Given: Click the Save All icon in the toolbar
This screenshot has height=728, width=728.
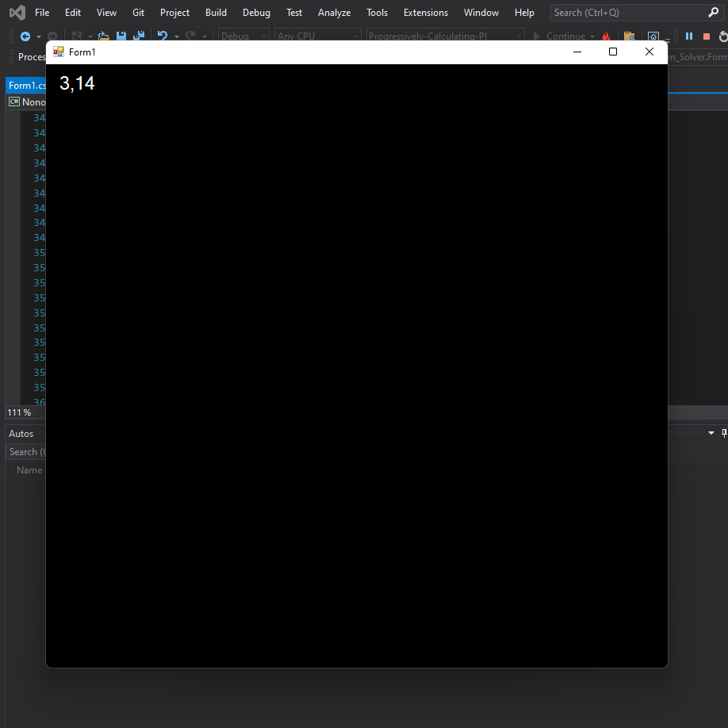Looking at the screenshot, I should 139,36.
